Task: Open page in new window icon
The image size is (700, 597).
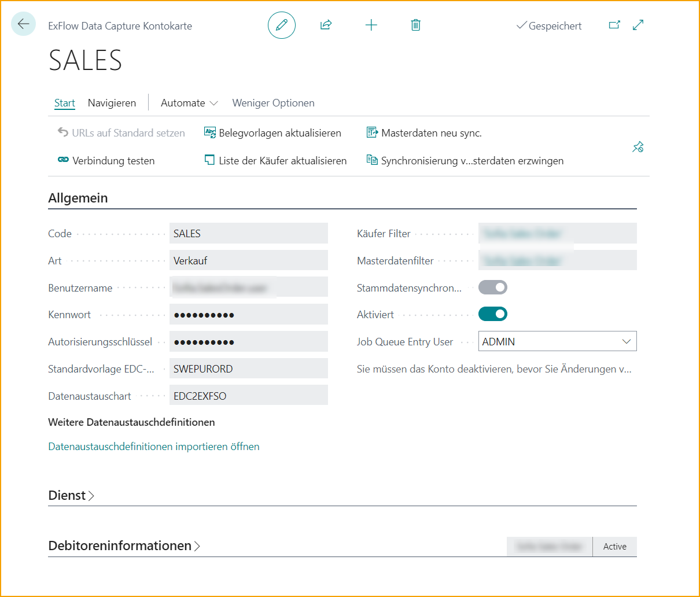Action: click(x=614, y=25)
